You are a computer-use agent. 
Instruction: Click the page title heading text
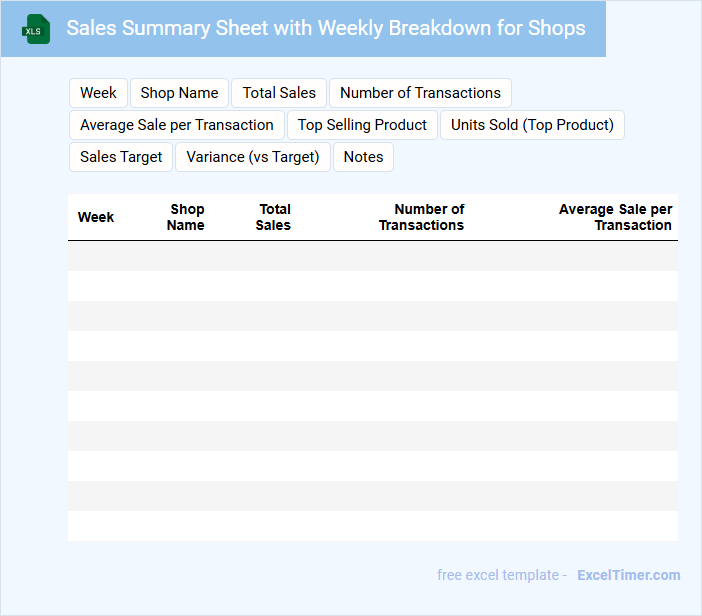coord(326,28)
